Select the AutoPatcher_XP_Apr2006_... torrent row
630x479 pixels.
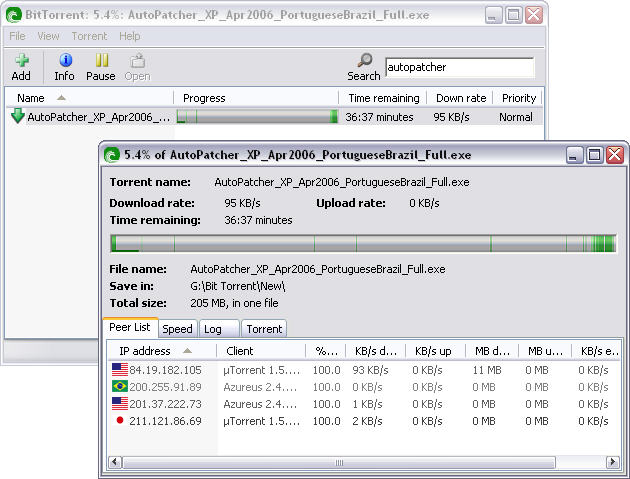pos(273,117)
